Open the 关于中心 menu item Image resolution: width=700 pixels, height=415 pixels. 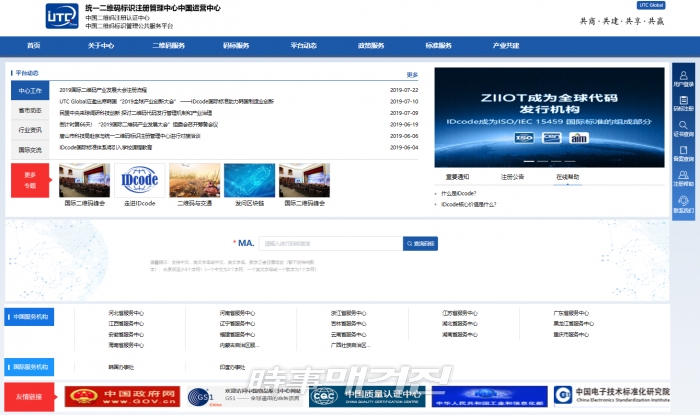point(101,46)
